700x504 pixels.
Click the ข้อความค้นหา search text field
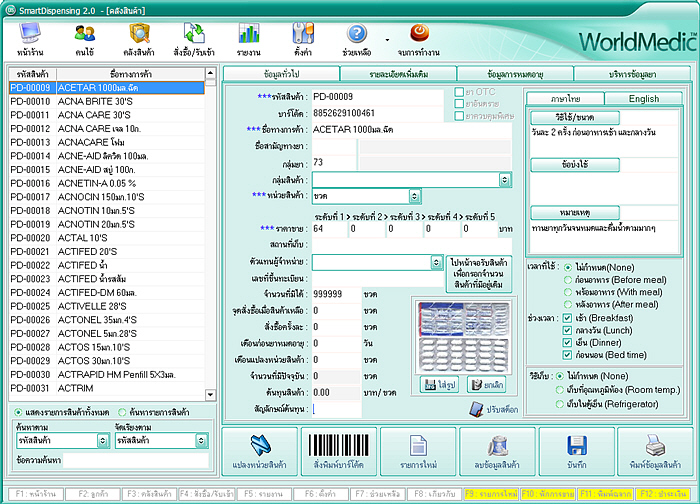click(136, 460)
